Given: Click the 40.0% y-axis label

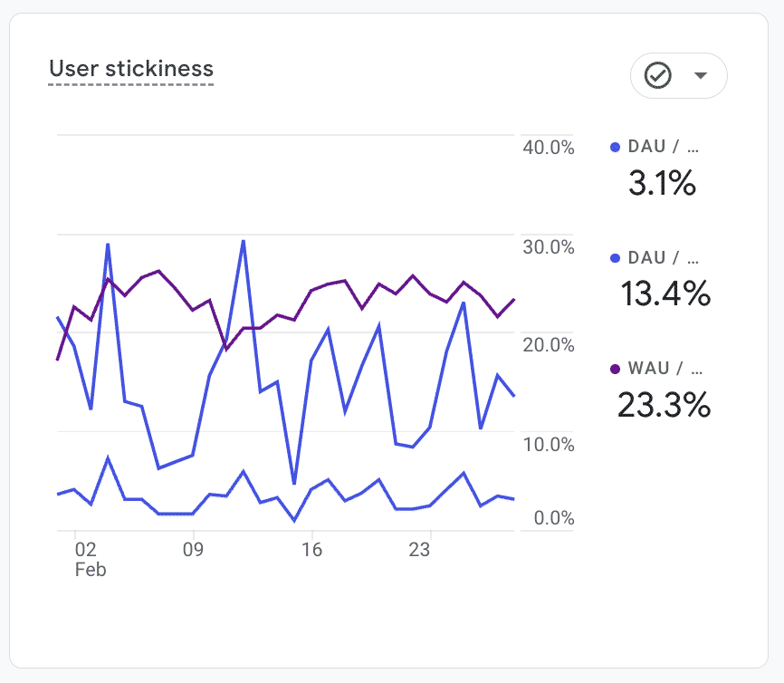Looking at the screenshot, I should (549, 148).
